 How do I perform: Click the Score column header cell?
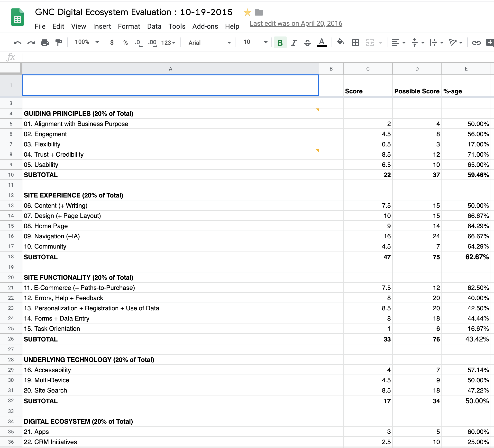tap(368, 85)
